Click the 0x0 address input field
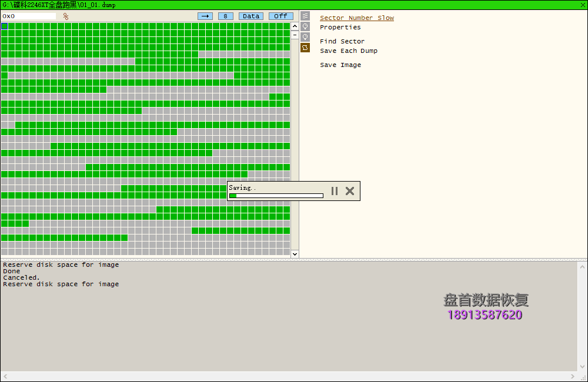588x382 pixels. [x=29, y=16]
